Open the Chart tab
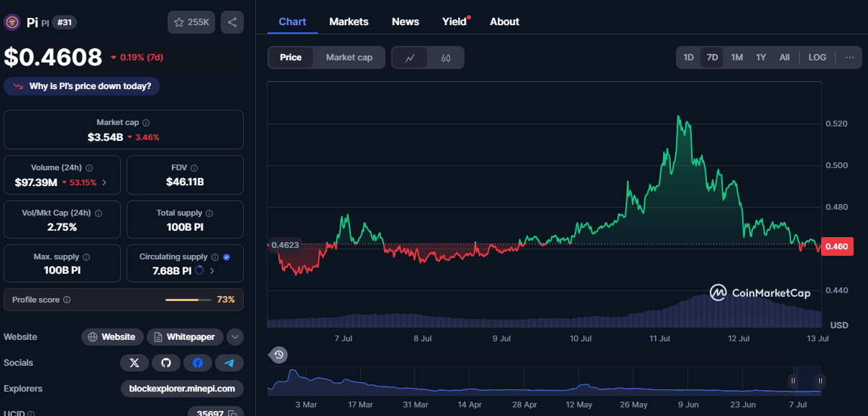 293,22
